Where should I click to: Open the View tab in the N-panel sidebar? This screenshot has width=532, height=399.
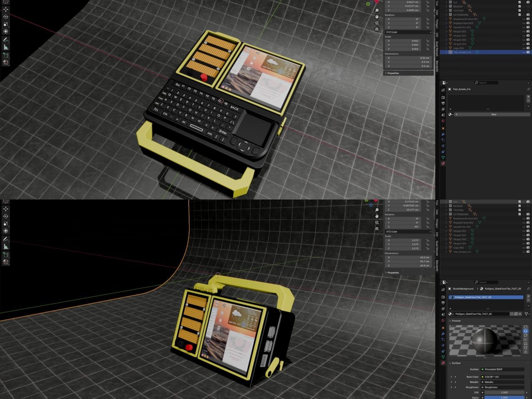click(437, 12)
